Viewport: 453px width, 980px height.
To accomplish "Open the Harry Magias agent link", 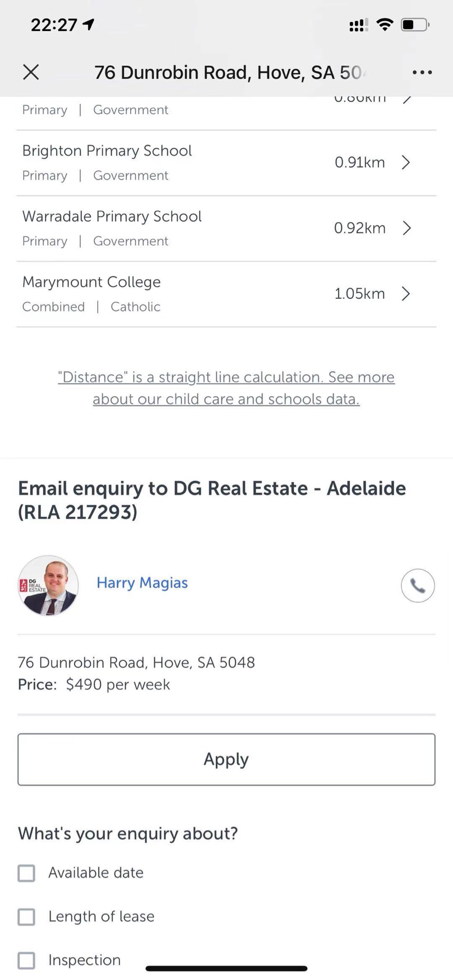I will 142,583.
